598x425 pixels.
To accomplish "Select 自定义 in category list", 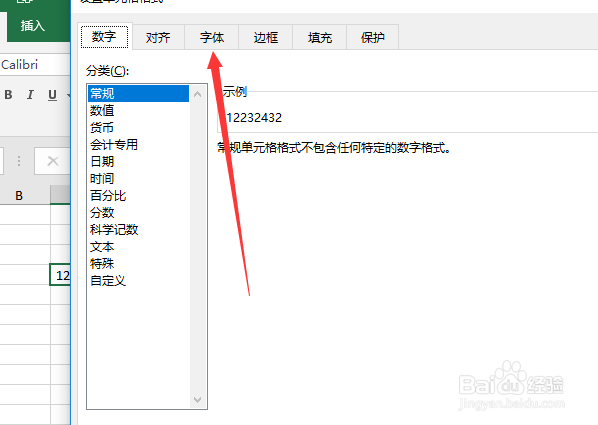I will point(138,281).
